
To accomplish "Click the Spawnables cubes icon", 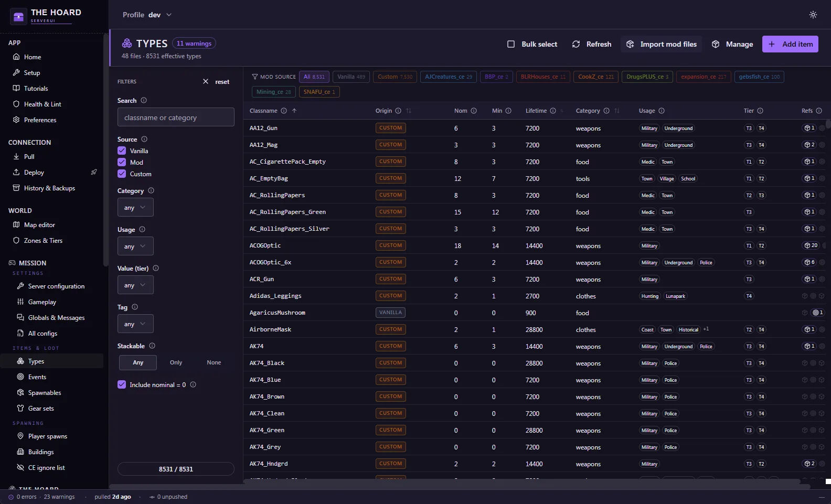I will pos(20,392).
